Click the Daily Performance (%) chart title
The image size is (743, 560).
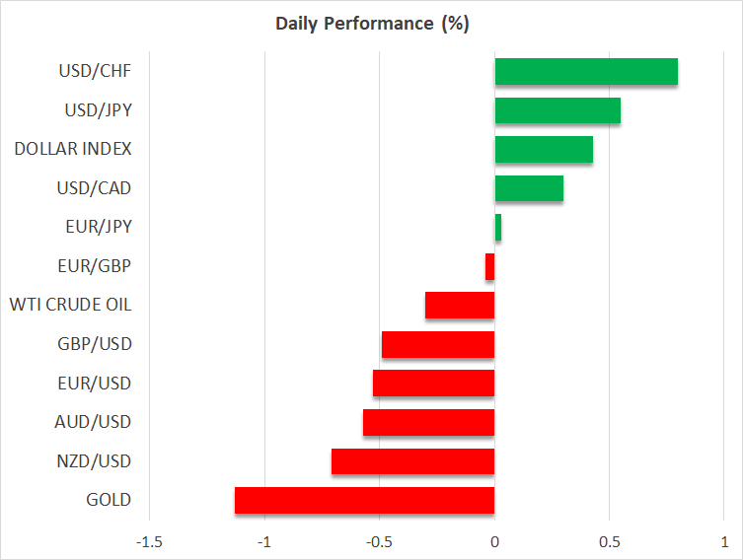tap(371, 24)
